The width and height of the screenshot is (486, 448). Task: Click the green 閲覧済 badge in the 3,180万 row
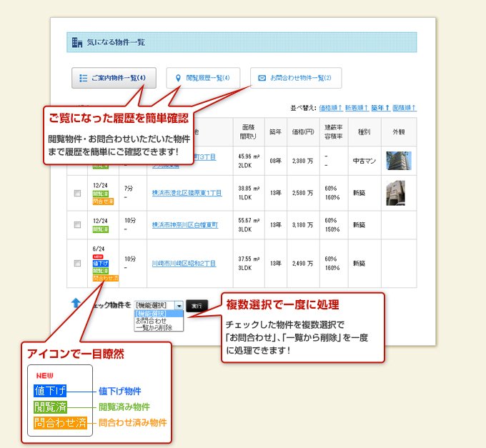coord(101,229)
